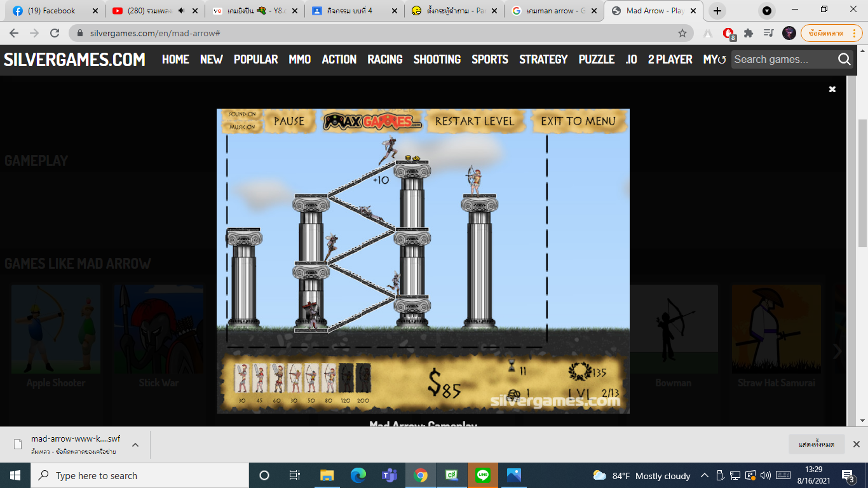The image size is (868, 488).
Task: Launch File Explorer from the taskbar
Action: [327, 475]
